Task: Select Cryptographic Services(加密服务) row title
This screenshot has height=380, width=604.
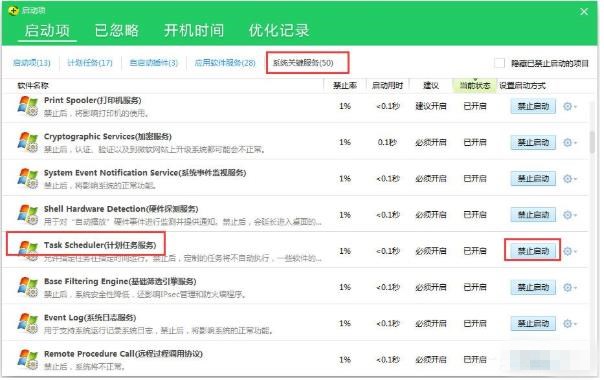Action: (x=108, y=136)
